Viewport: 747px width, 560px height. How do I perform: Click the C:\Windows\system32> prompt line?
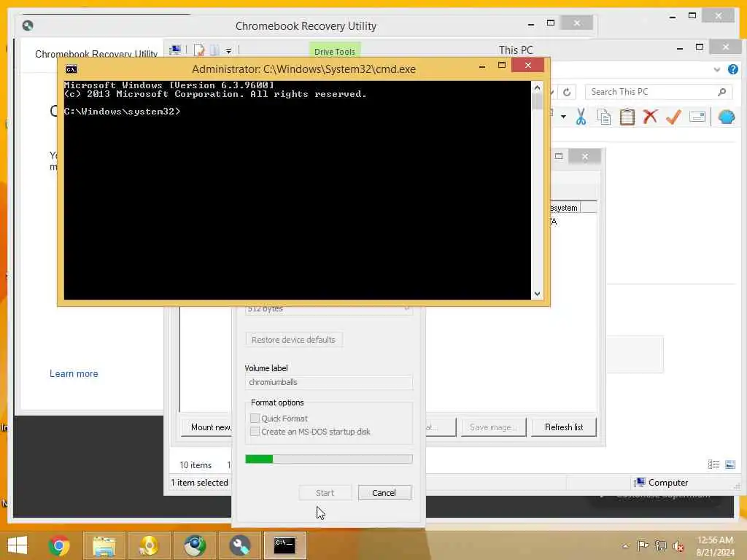click(x=123, y=112)
